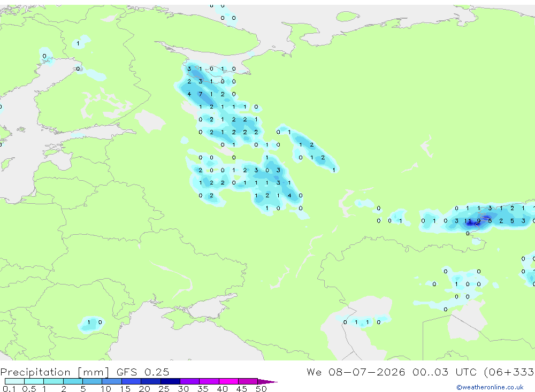Select the 45–50 mm legend swatch
This screenshot has width=535, height=392.
(248, 381)
